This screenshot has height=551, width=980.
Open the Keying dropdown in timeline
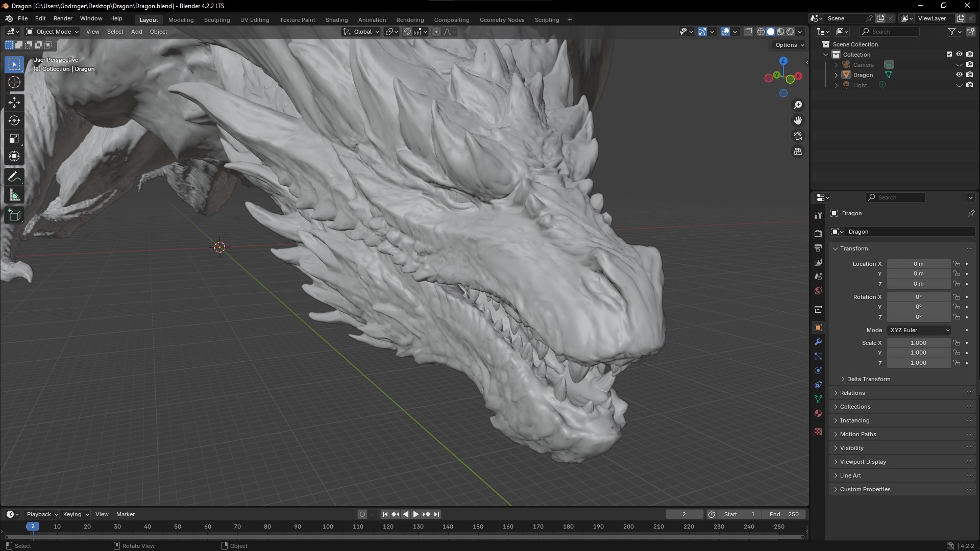pos(76,514)
